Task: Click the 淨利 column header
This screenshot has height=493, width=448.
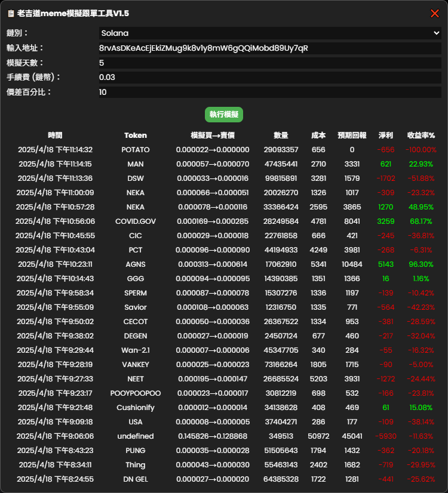Action: [386, 135]
